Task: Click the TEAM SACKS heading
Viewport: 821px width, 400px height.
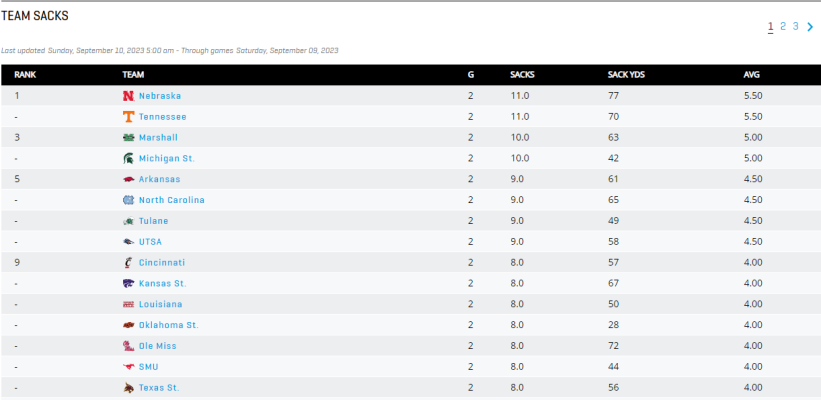Action: [x=35, y=16]
